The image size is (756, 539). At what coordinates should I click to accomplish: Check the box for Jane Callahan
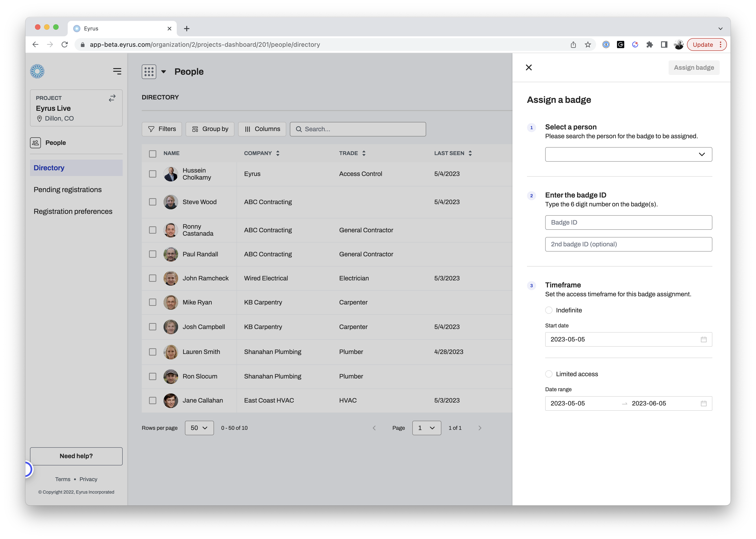[x=153, y=401]
